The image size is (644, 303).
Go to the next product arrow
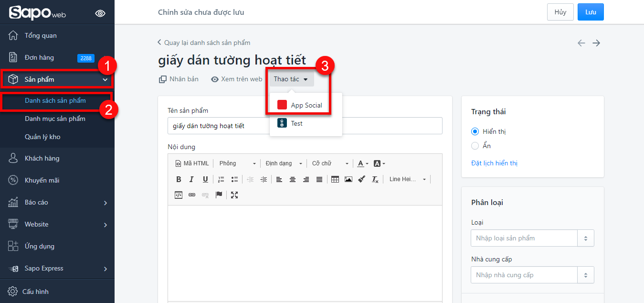[596, 43]
